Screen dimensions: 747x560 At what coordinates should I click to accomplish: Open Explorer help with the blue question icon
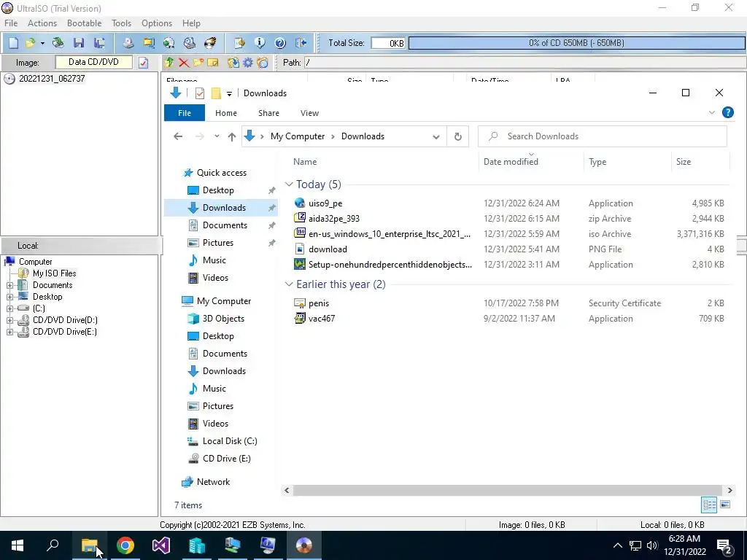pos(727,112)
